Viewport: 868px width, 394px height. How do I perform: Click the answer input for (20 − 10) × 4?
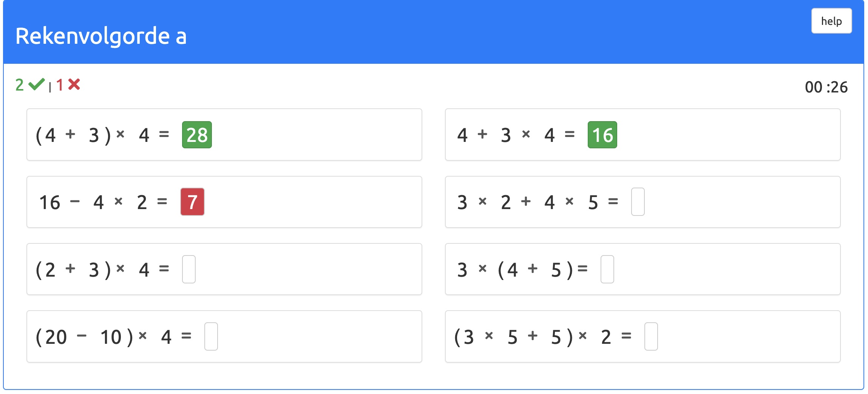(211, 336)
